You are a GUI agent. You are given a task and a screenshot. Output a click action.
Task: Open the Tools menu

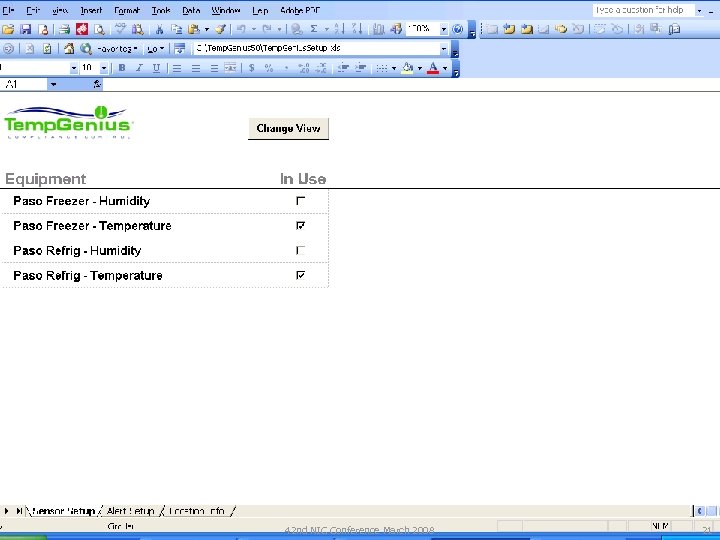pos(161,10)
